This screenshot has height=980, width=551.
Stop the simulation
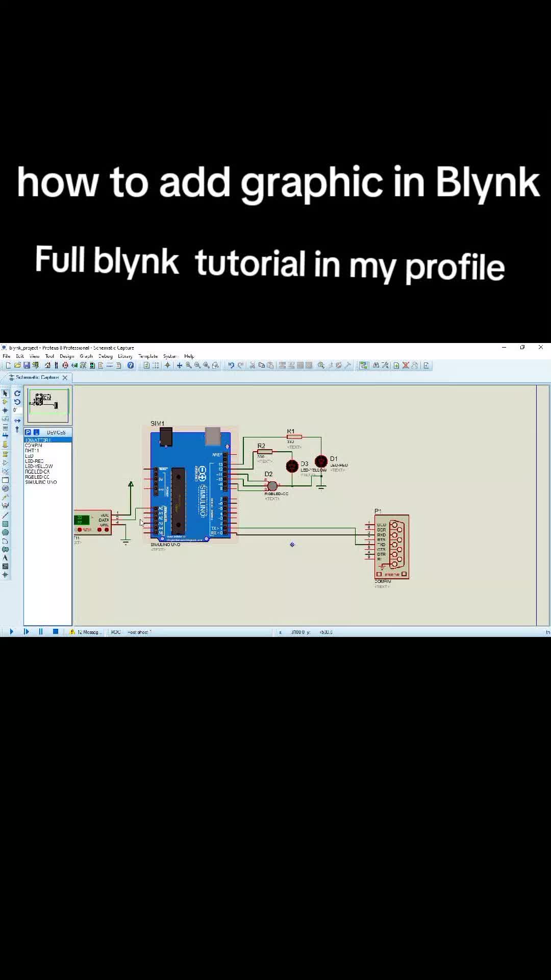[x=56, y=632]
